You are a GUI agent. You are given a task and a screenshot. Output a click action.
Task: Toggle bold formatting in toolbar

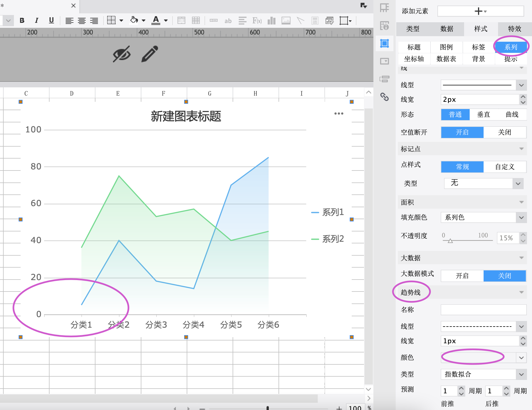[x=22, y=20]
